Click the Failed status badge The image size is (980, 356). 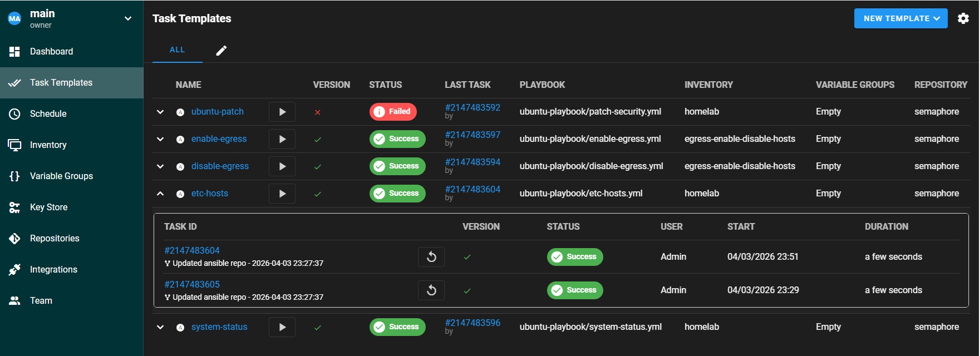coord(393,112)
